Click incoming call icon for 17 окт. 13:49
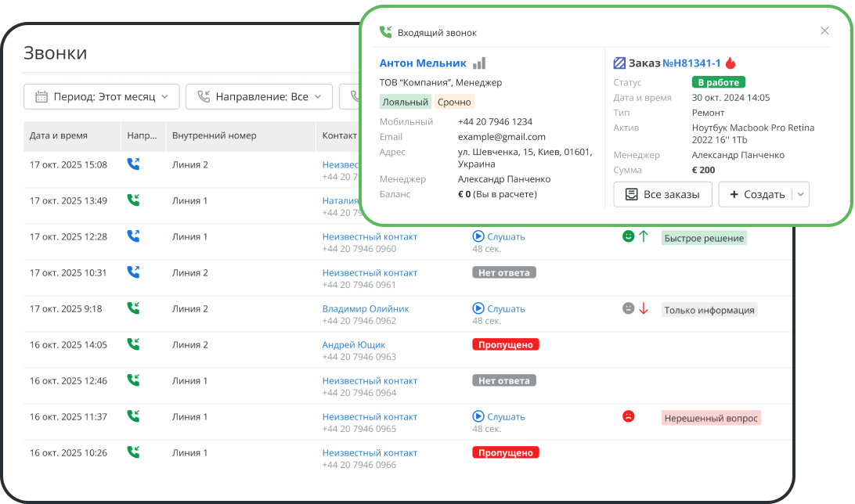 (133, 200)
